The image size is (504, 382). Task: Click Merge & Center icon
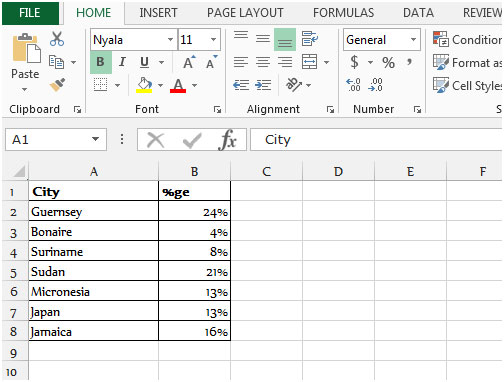(x=309, y=62)
